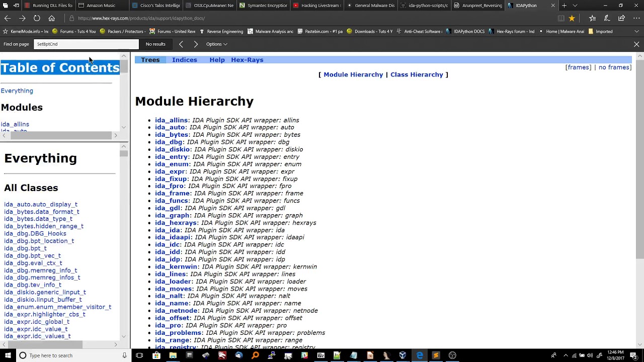
Task: Click the favorites star icon
Action: 572,18
